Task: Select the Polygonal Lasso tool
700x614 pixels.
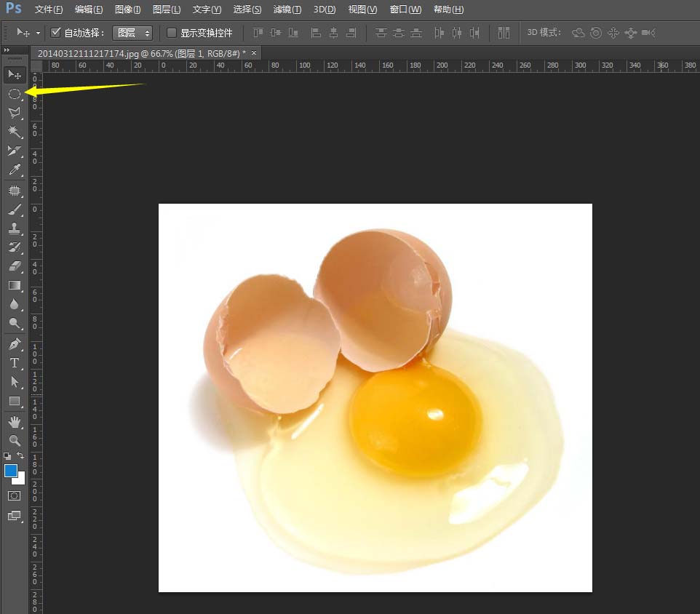Action: (x=14, y=113)
